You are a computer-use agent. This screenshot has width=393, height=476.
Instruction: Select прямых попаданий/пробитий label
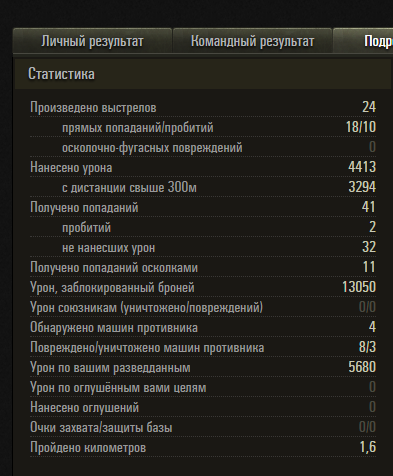point(138,128)
